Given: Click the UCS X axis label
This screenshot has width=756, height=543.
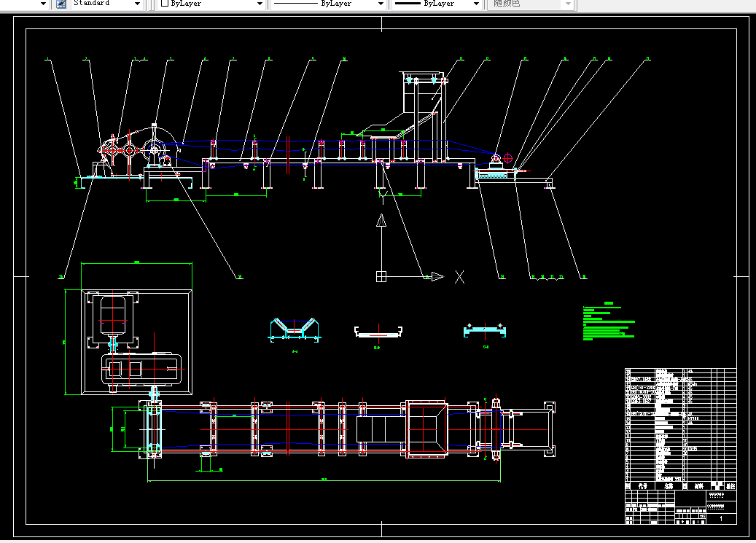Looking at the screenshot, I should (459, 277).
